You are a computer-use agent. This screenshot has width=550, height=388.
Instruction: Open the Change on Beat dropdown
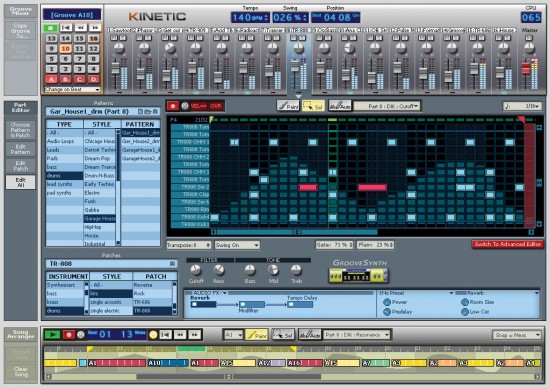72,89
